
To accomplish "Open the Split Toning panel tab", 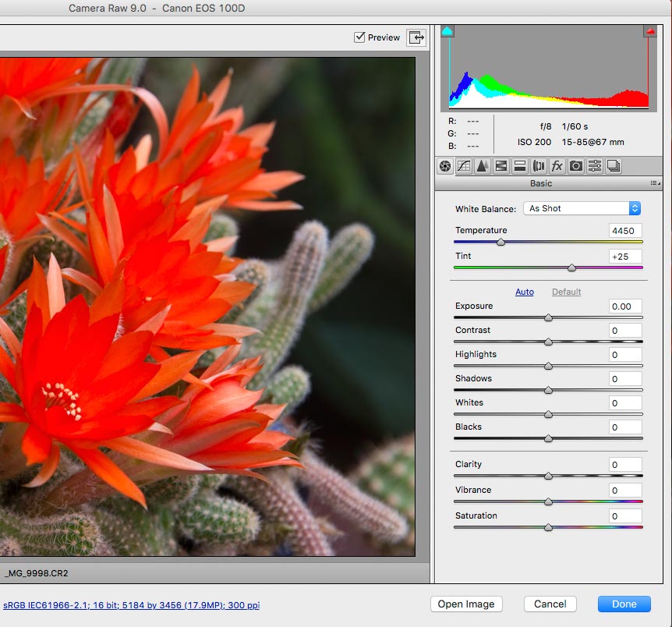I will point(520,166).
